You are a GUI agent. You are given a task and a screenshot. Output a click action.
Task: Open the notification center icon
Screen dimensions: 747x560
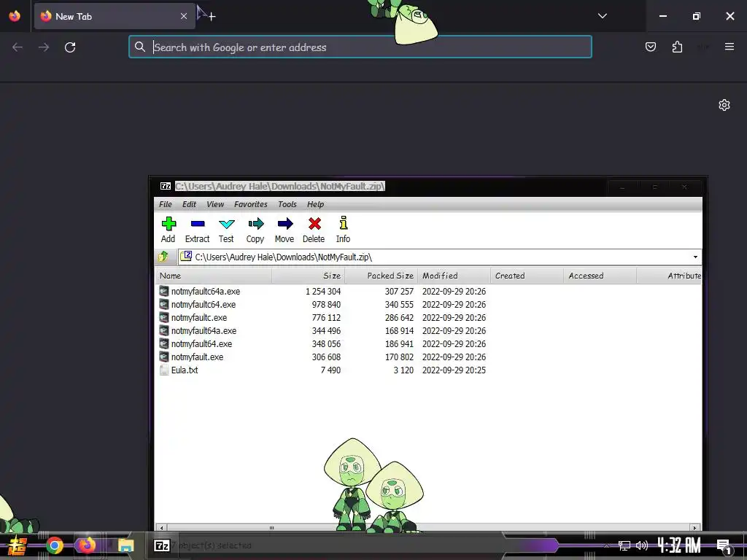[724, 547]
